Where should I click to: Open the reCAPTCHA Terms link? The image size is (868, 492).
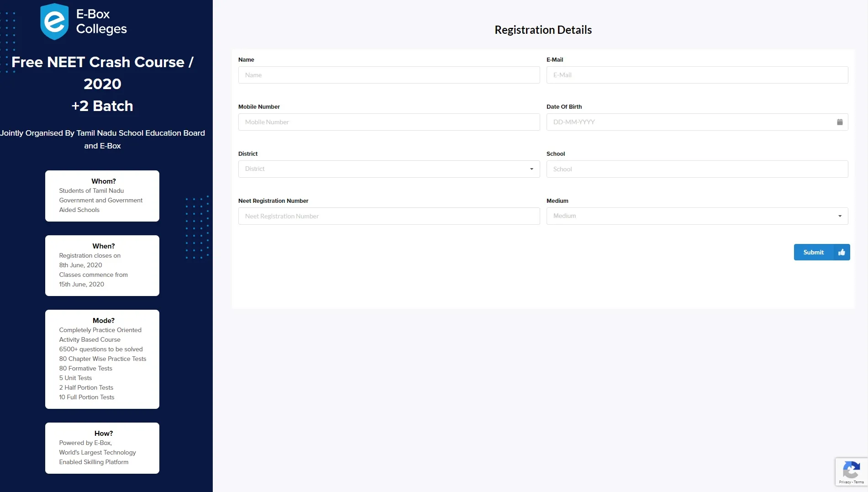859,482
